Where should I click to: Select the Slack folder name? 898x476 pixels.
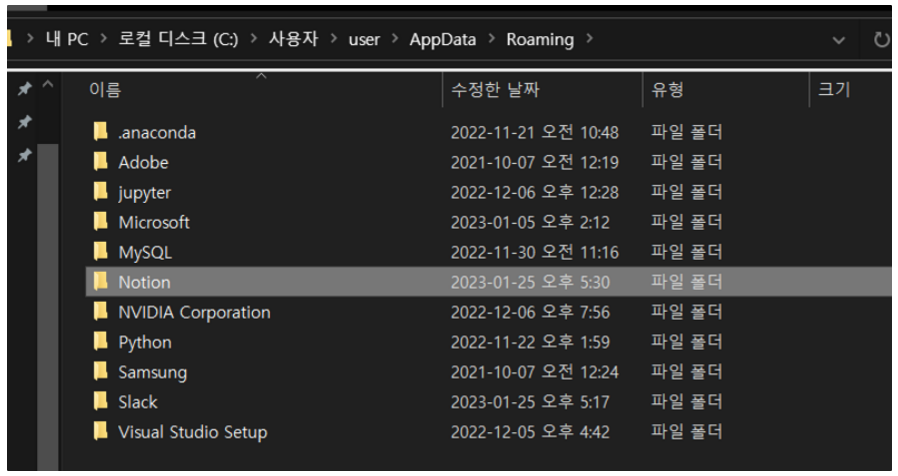[x=137, y=402]
